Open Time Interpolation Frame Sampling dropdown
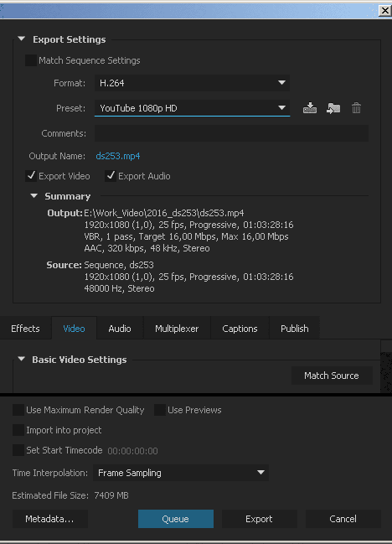Viewport: 392px width, 544px height. (181, 473)
